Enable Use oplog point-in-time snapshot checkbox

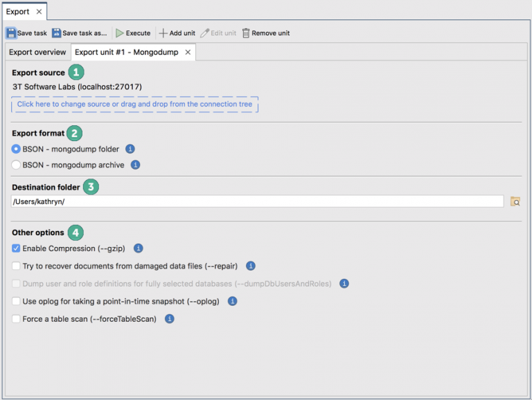tap(17, 301)
